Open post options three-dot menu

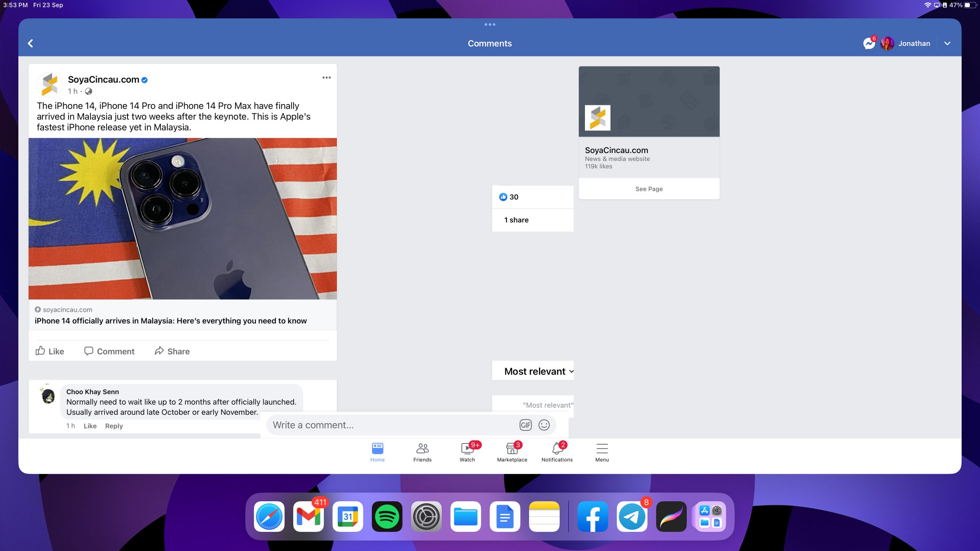point(326,78)
